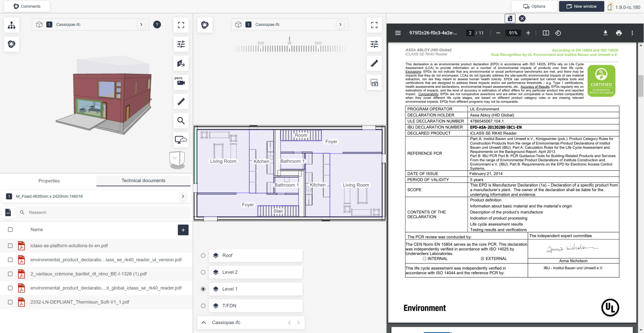Select the Level 2 storey radio button

(x=203, y=272)
